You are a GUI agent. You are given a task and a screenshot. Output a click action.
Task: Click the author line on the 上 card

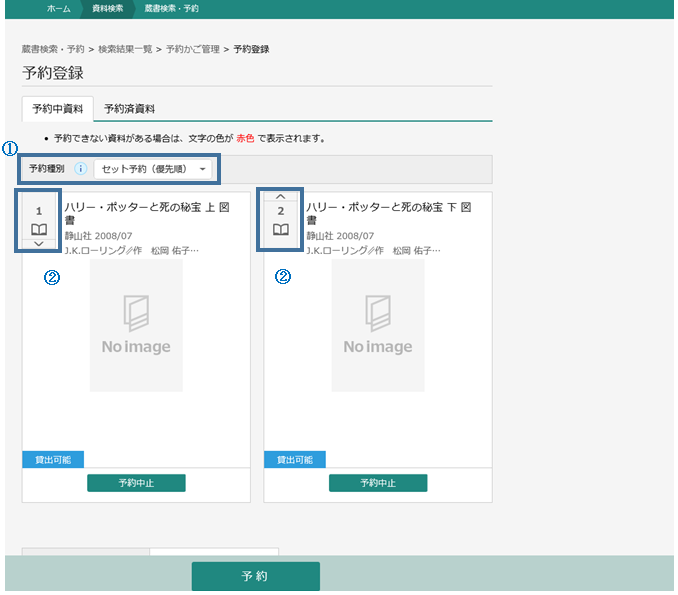pos(131,250)
